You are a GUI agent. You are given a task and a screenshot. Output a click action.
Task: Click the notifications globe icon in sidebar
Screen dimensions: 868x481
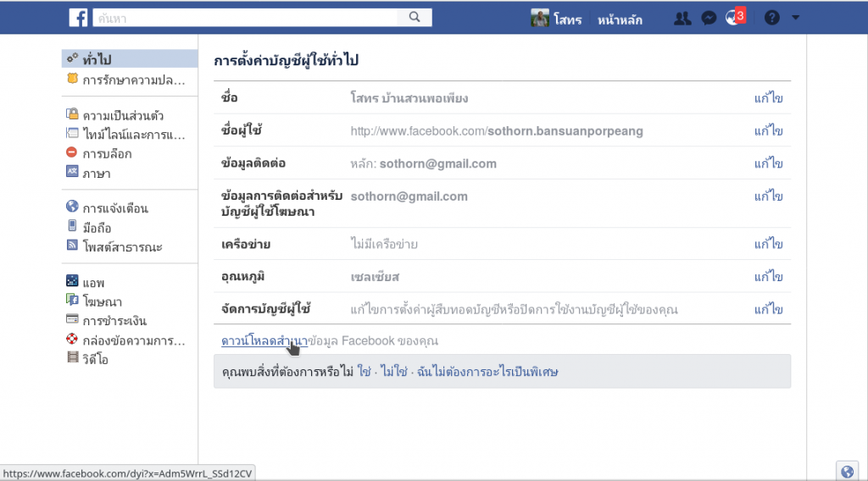pyautogui.click(x=72, y=207)
